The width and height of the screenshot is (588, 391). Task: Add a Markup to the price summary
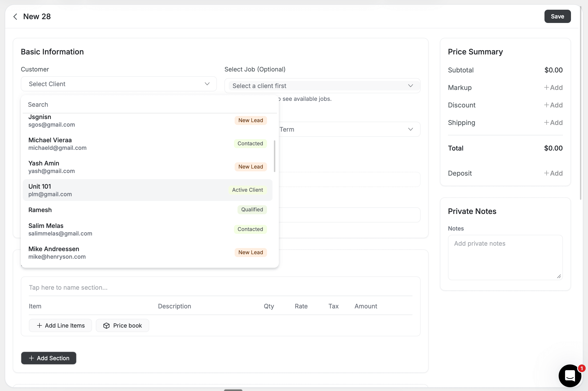553,88
